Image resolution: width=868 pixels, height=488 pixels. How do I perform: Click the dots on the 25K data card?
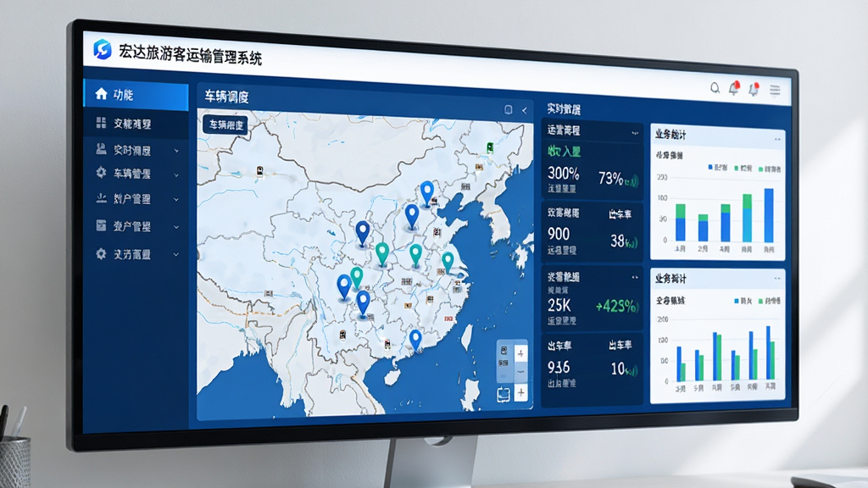(635, 277)
